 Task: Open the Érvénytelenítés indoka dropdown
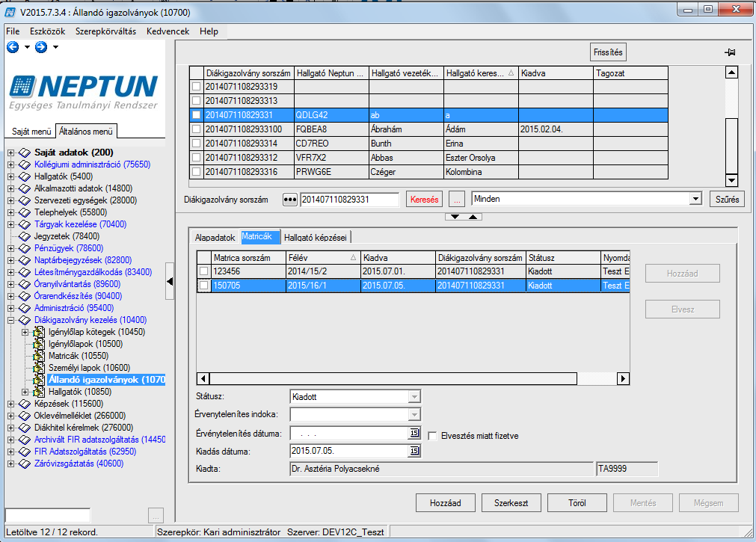pos(414,414)
